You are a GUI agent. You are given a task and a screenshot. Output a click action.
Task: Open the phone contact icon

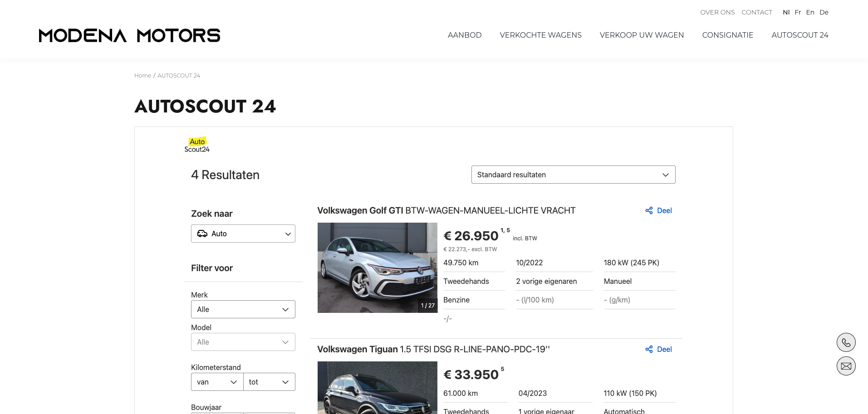click(x=846, y=342)
